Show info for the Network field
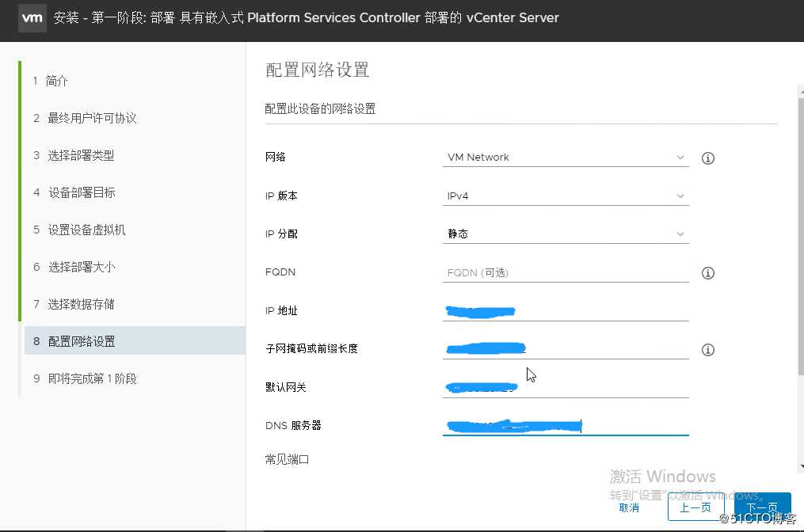Image resolution: width=804 pixels, height=532 pixels. click(x=707, y=158)
